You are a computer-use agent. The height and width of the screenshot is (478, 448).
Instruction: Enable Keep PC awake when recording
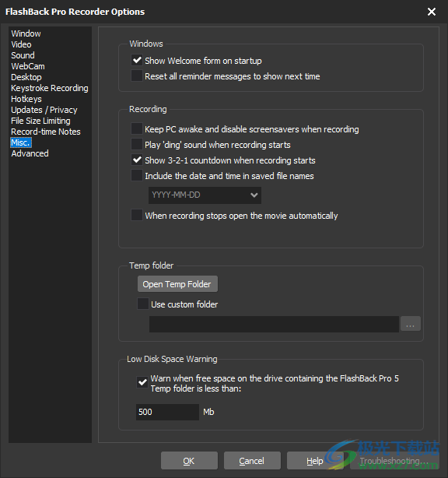[137, 128]
